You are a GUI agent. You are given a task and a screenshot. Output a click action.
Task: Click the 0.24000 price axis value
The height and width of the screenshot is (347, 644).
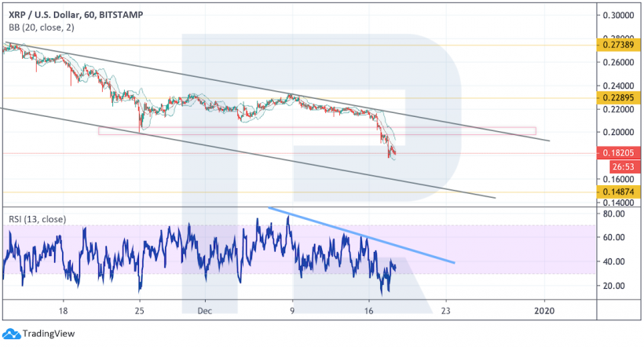pos(618,86)
